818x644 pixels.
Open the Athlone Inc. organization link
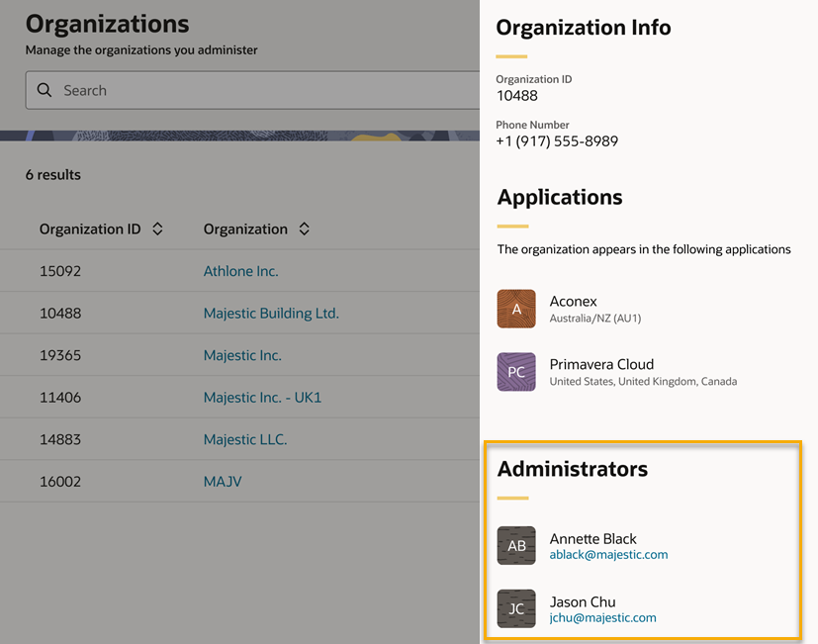pos(240,271)
